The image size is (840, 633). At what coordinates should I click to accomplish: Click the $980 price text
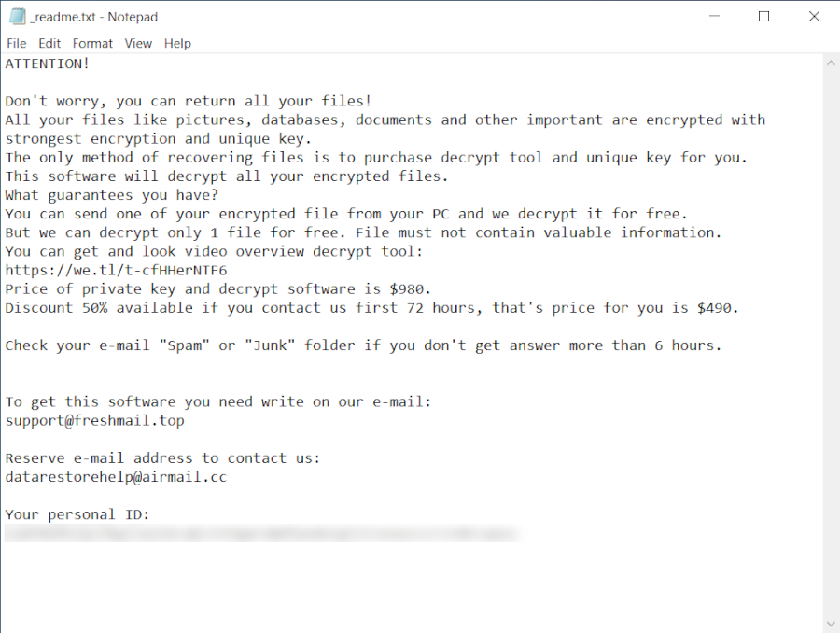[410, 289]
